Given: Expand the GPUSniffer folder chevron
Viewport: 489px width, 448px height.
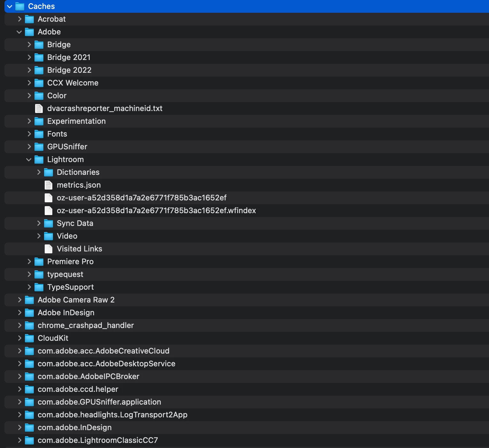Looking at the screenshot, I should point(29,147).
